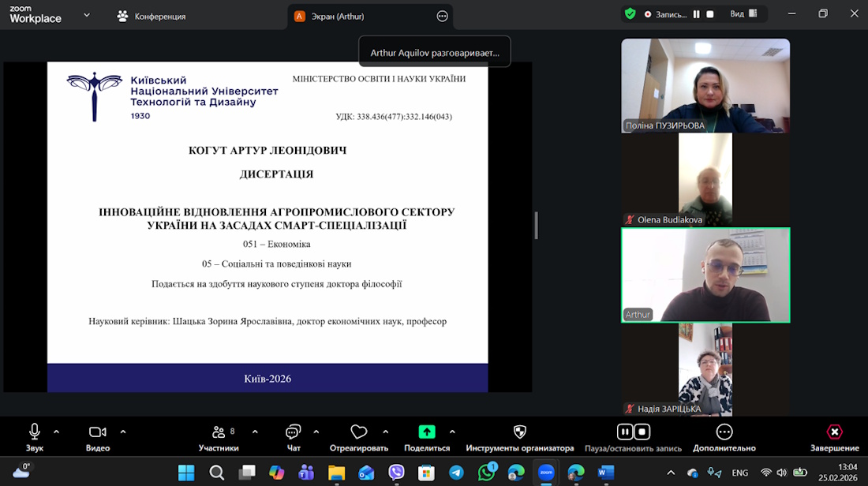Pause recording in the top recording indicator
The image size is (868, 486).
(x=697, y=14)
